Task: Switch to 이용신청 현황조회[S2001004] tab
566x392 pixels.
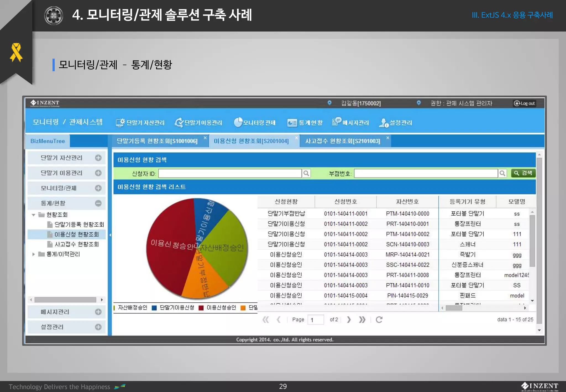Action: (x=251, y=141)
